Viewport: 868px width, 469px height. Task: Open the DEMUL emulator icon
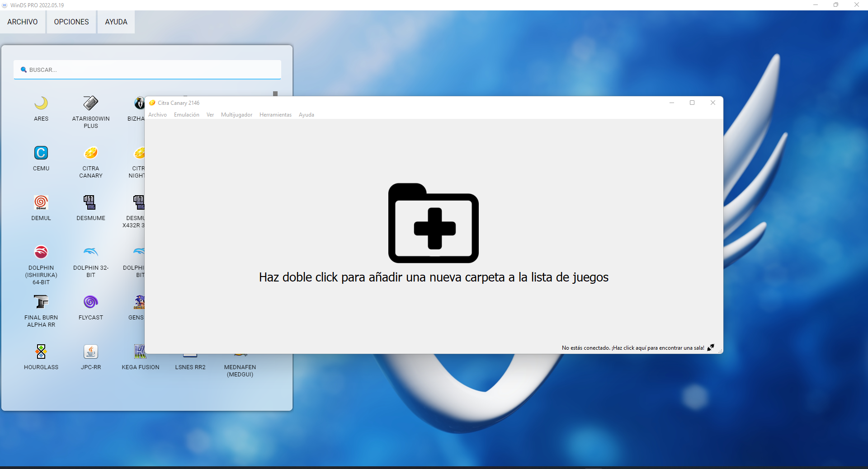(41, 202)
